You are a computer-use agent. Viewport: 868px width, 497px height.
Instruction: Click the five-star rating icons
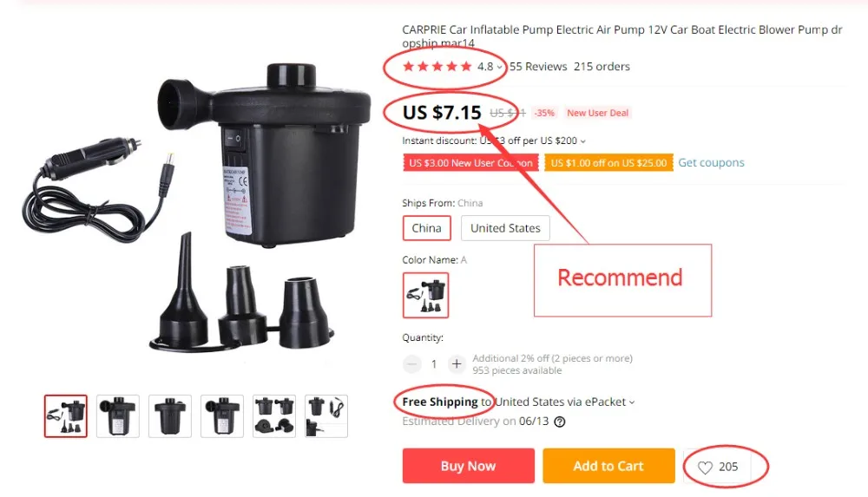437,67
